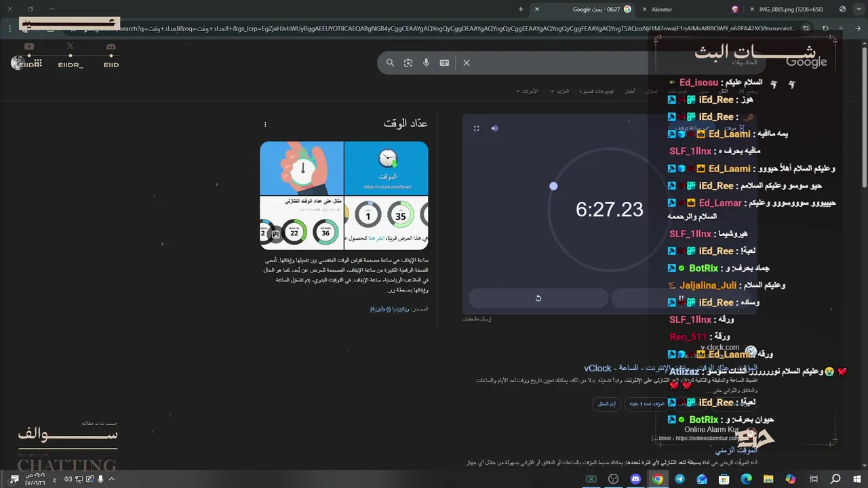Image resolution: width=868 pixels, height=488 pixels.
Task: Select the أخبار news search filter
Action: coord(630,91)
